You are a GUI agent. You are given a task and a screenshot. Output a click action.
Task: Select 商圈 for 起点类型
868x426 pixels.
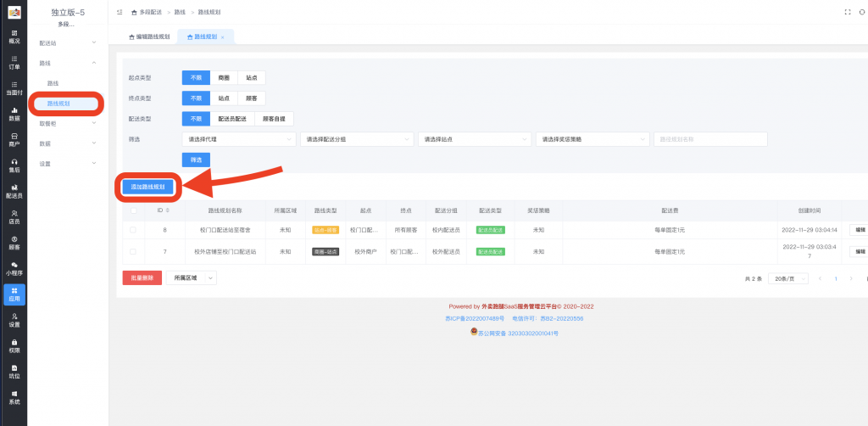[x=224, y=77]
